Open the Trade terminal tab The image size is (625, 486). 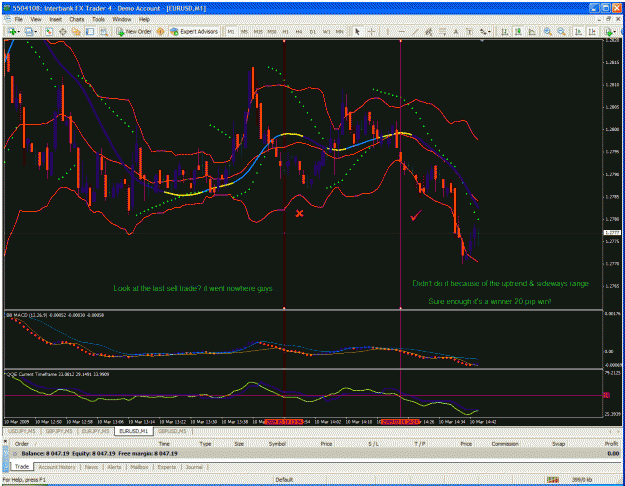click(22, 466)
